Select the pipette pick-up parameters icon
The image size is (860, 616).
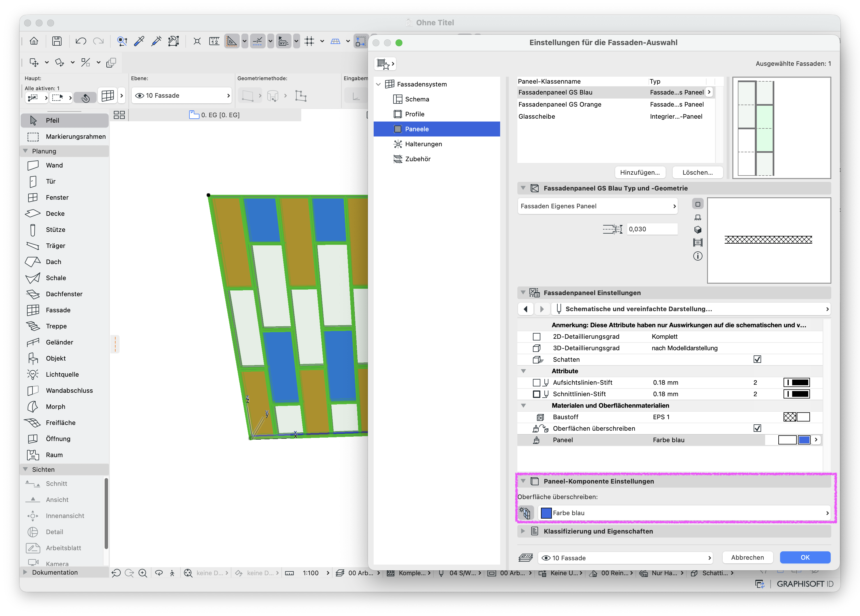point(139,41)
